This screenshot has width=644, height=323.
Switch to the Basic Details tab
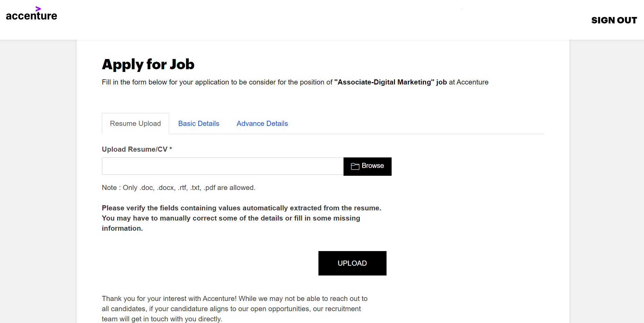(x=199, y=123)
